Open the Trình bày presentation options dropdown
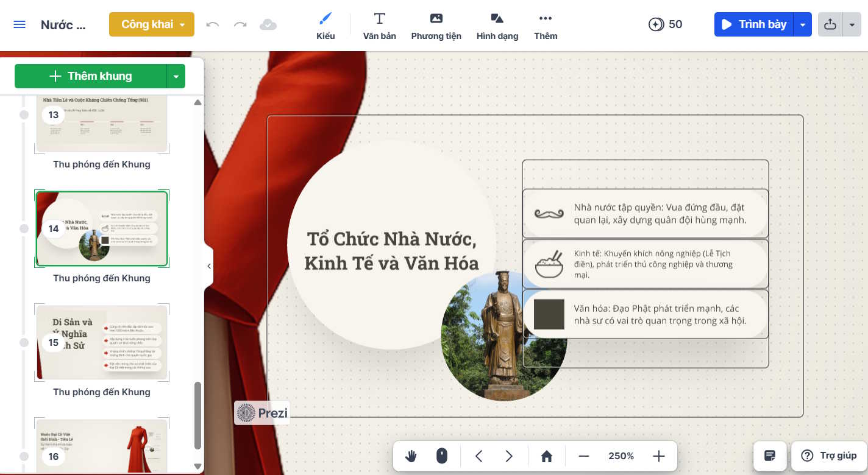The height and width of the screenshot is (475, 868). (x=802, y=24)
